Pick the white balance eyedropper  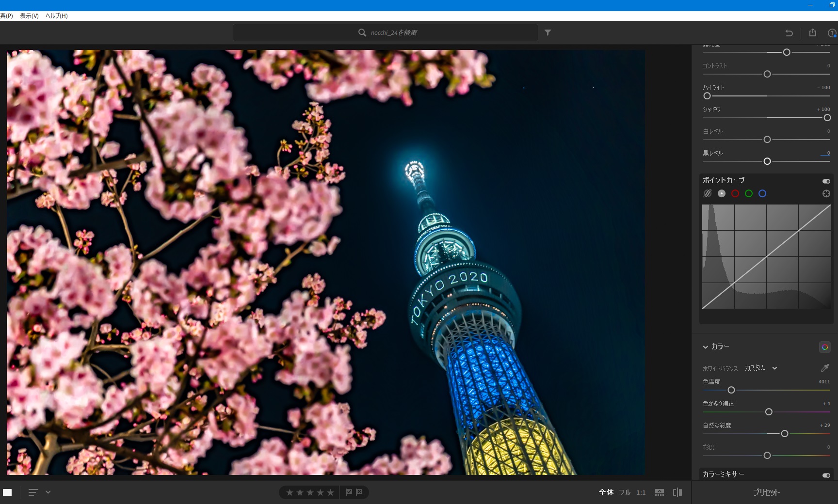pos(825,368)
